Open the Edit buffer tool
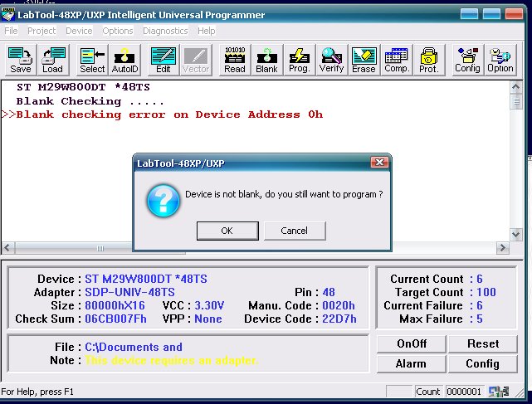 [164, 60]
